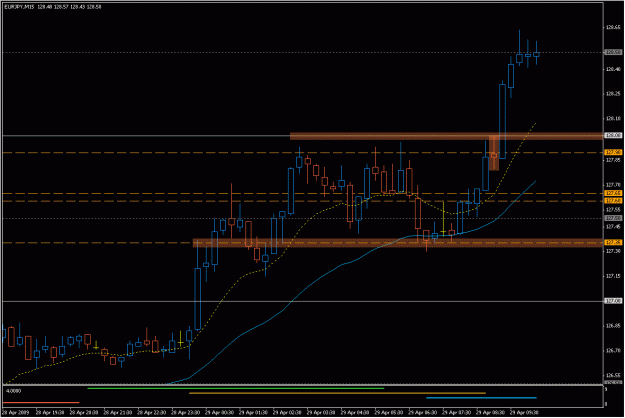Image resolution: width=625 pixels, height=418 pixels.
Task: Click the grey 127.50 price label
Action: (x=613, y=218)
